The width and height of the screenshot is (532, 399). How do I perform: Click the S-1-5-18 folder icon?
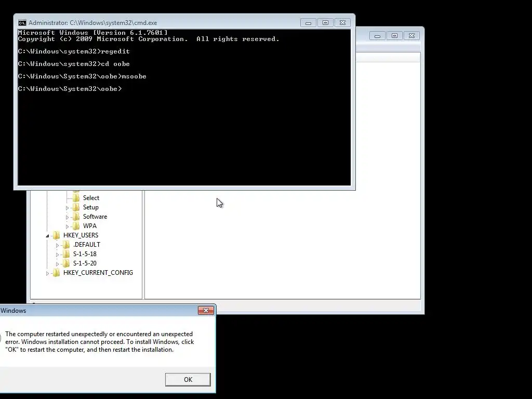[x=66, y=254]
